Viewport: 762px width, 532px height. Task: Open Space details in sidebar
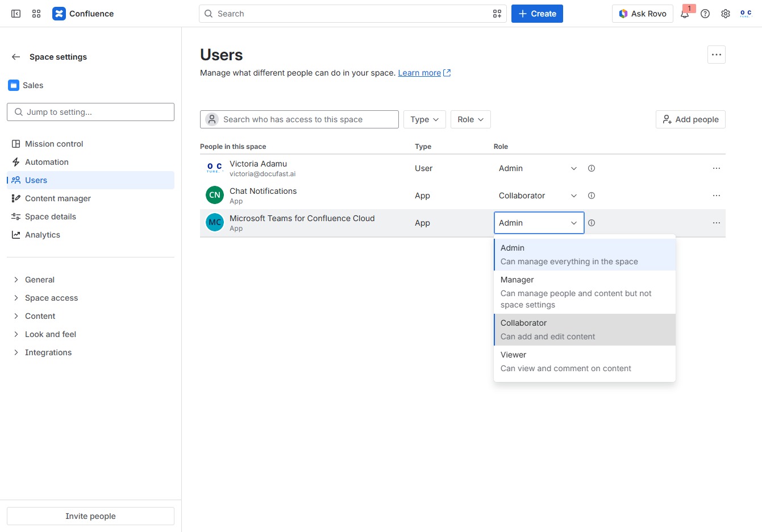[x=90, y=217]
